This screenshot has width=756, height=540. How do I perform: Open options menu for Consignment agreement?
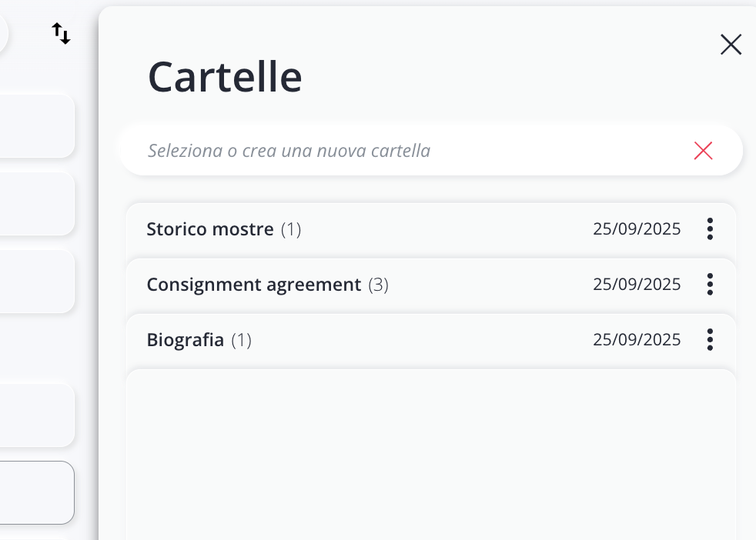tap(710, 285)
